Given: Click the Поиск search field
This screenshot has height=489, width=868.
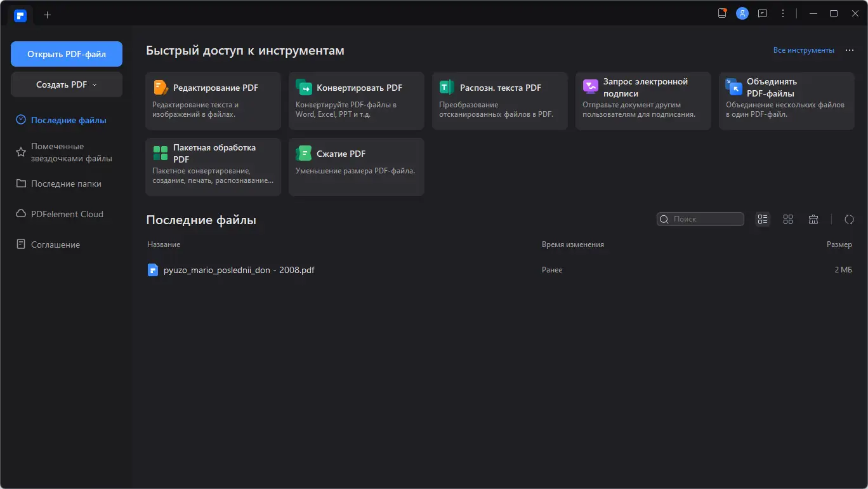Looking at the screenshot, I should coord(700,218).
